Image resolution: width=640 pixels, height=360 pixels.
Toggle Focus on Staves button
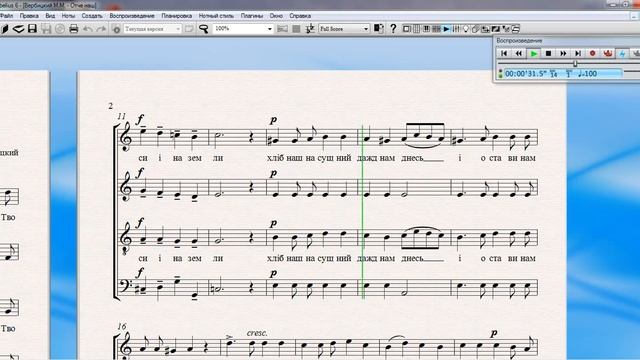[296, 29]
